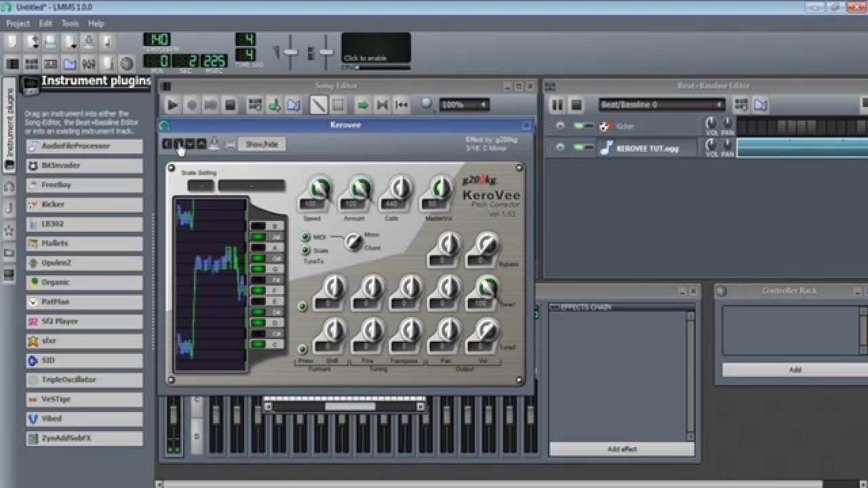
Task: Show the FX Mixer from main toolbar
Action: pos(89,64)
